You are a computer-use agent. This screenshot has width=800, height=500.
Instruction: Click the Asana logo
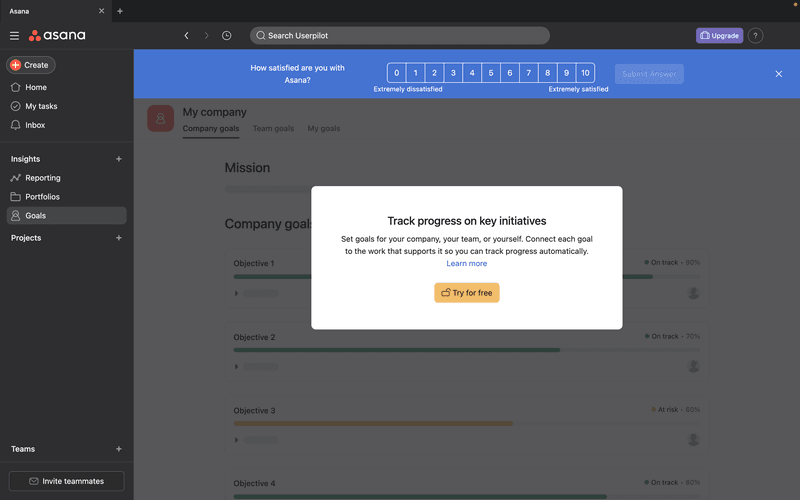(57, 35)
